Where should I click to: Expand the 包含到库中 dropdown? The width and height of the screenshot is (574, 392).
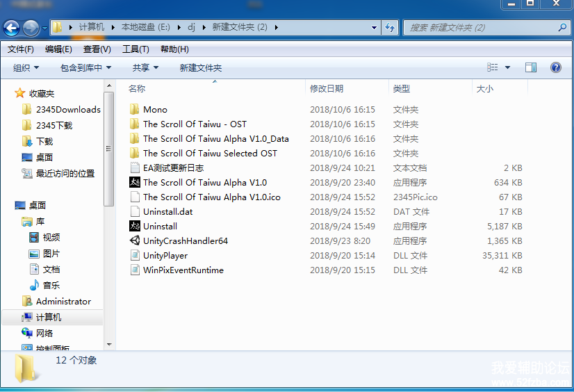pos(85,67)
